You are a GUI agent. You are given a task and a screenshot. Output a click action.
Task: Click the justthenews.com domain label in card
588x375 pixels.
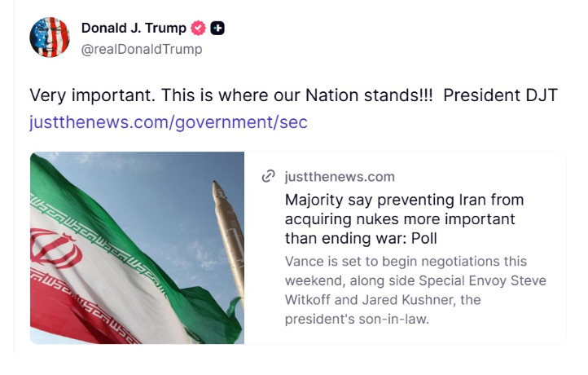(340, 176)
